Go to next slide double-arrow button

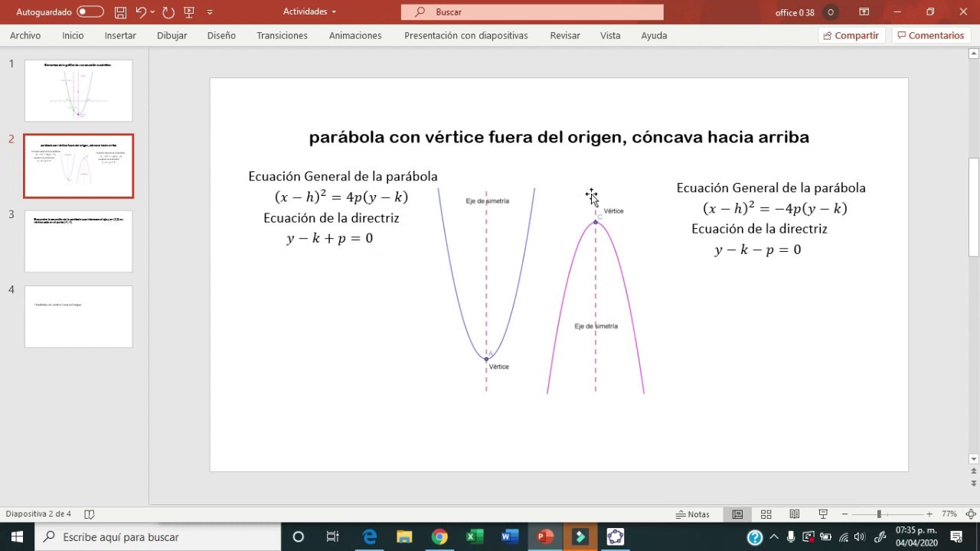[974, 484]
